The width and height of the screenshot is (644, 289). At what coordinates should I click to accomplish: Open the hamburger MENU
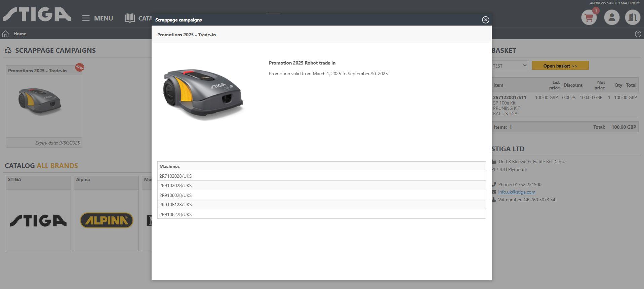[97, 18]
